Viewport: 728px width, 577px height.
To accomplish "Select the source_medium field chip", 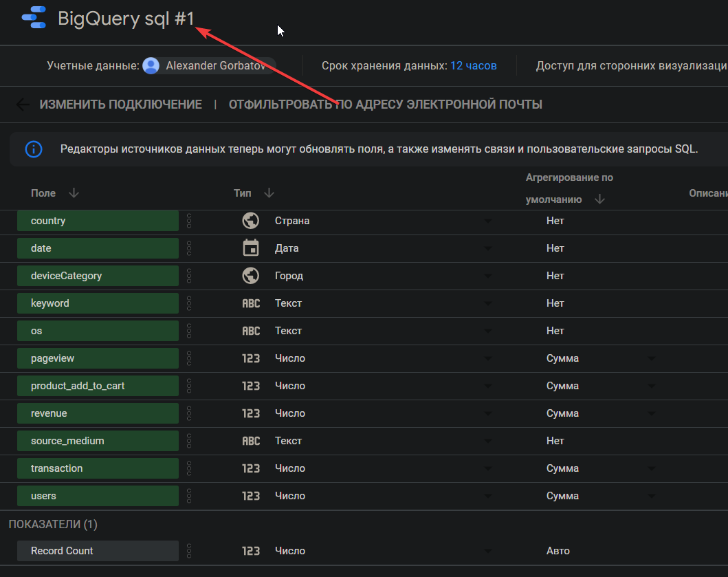I will click(x=98, y=441).
